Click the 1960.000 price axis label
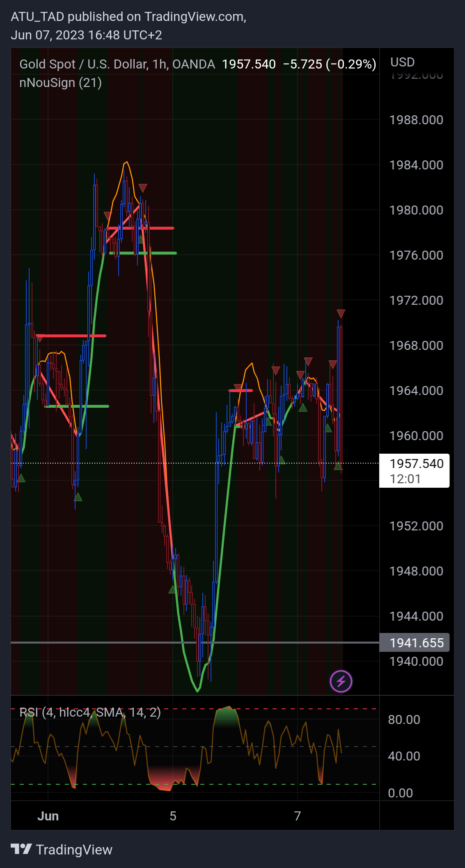This screenshot has width=465, height=868. point(416,436)
